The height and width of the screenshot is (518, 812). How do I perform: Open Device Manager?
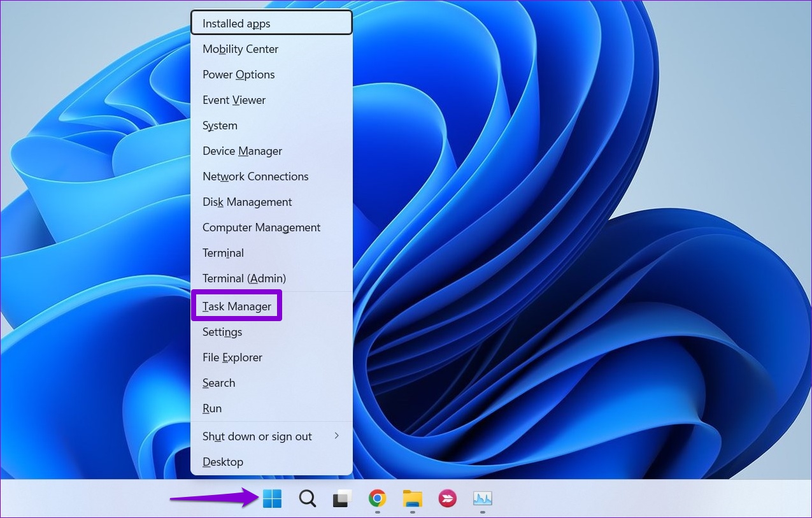click(x=242, y=151)
